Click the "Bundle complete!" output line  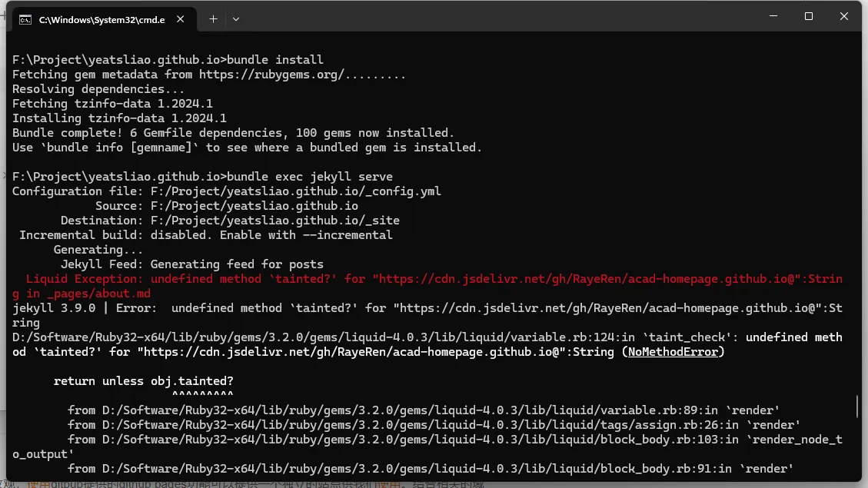233,133
